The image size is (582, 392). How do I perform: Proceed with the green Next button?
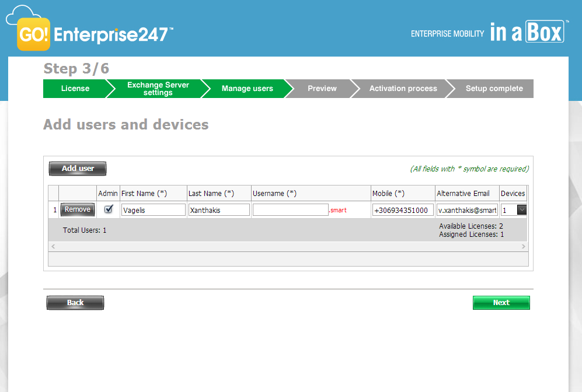coord(501,303)
